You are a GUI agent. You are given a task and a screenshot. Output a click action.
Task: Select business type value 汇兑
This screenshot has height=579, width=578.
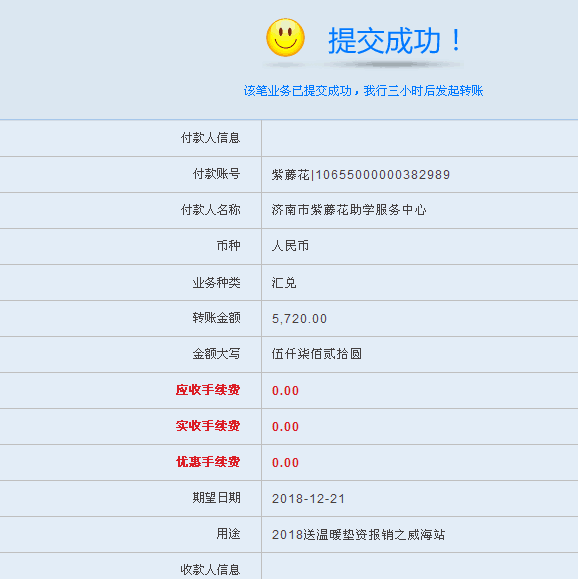[284, 283]
